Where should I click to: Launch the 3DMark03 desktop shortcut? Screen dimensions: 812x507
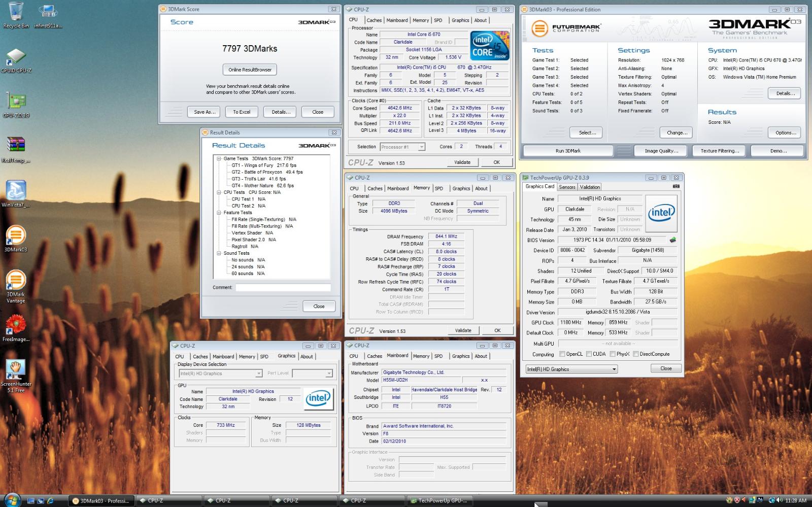pyautogui.click(x=16, y=239)
